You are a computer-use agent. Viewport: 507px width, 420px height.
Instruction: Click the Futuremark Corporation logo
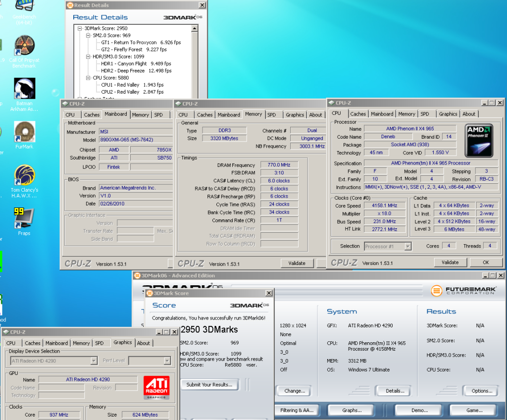click(463, 290)
